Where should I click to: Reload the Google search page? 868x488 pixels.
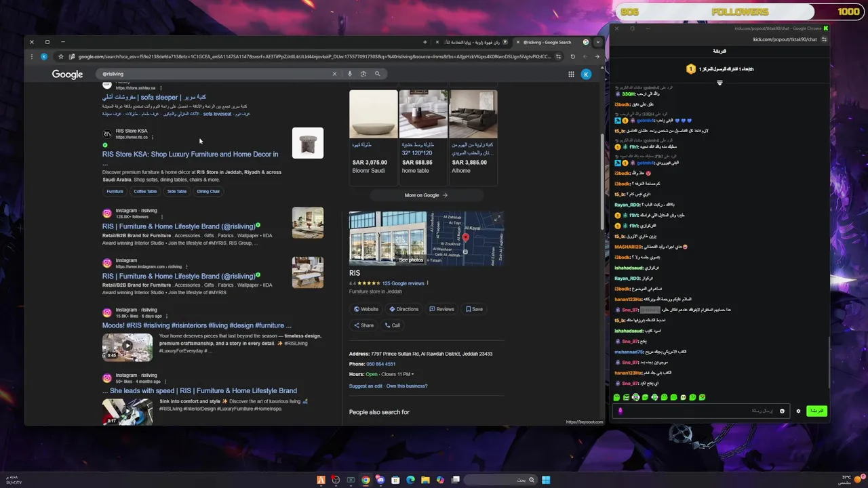point(572,57)
